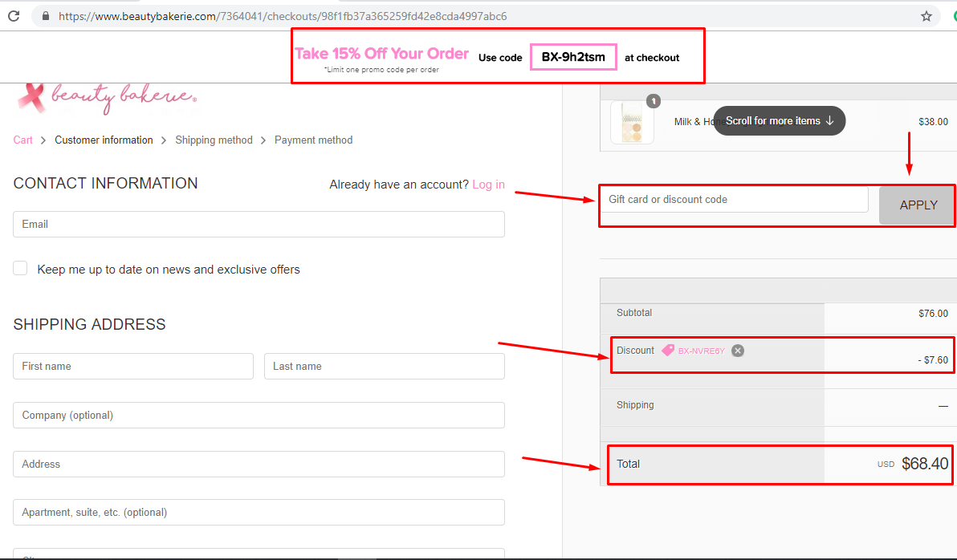Click the SHIPPING ADDRESS heading

point(89,324)
